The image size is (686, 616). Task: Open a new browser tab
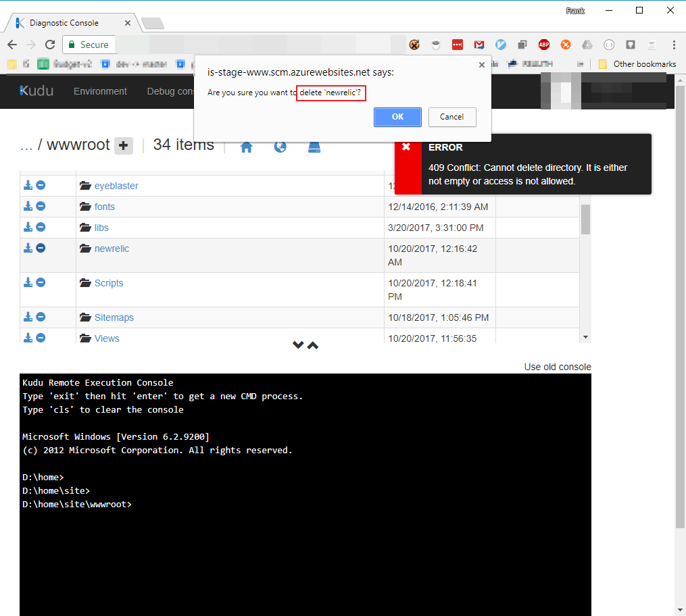coord(153,23)
